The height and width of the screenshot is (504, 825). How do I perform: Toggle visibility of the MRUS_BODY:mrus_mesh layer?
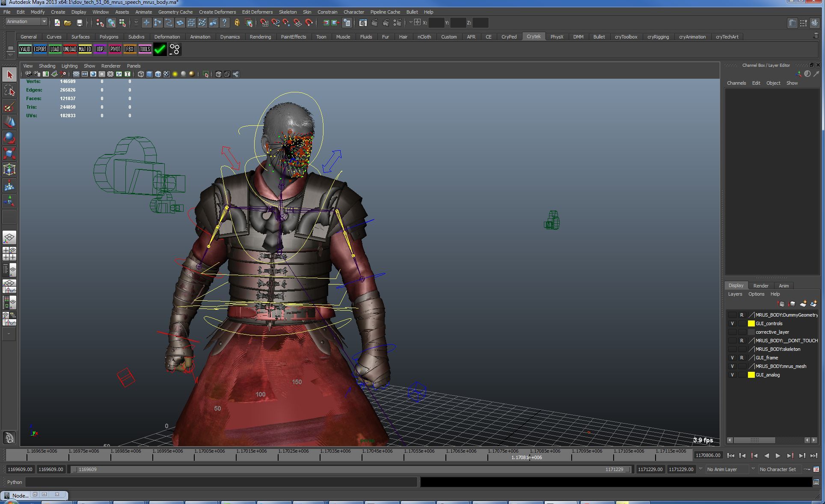click(x=732, y=366)
